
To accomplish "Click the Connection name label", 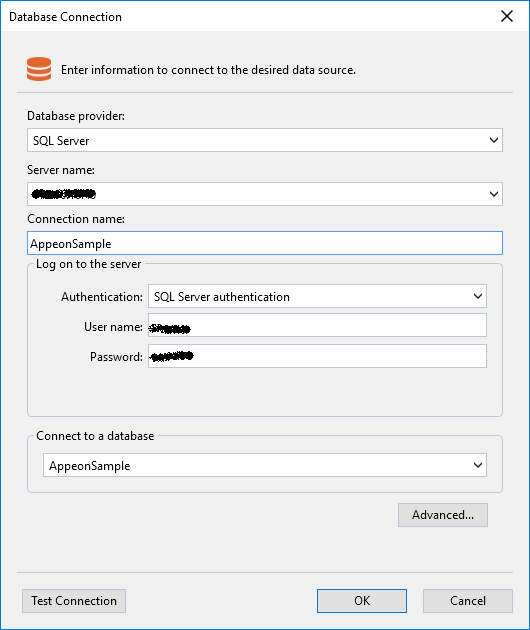I will coord(76,219).
